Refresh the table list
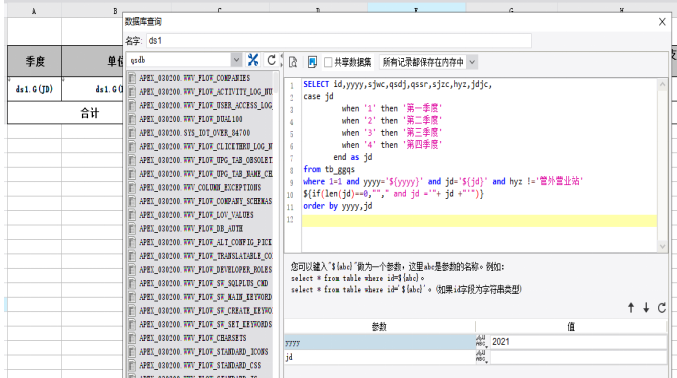Image resolution: width=677 pixels, height=378 pixels. (x=271, y=60)
